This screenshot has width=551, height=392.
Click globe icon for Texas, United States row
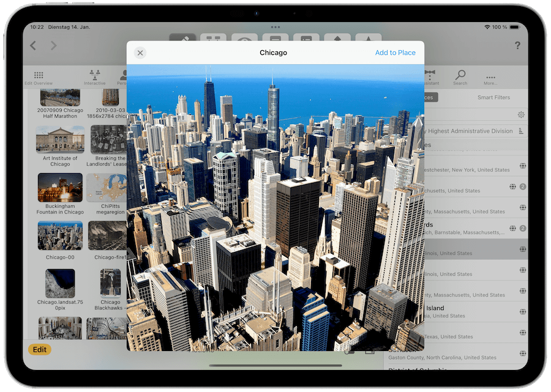pyautogui.click(x=523, y=332)
